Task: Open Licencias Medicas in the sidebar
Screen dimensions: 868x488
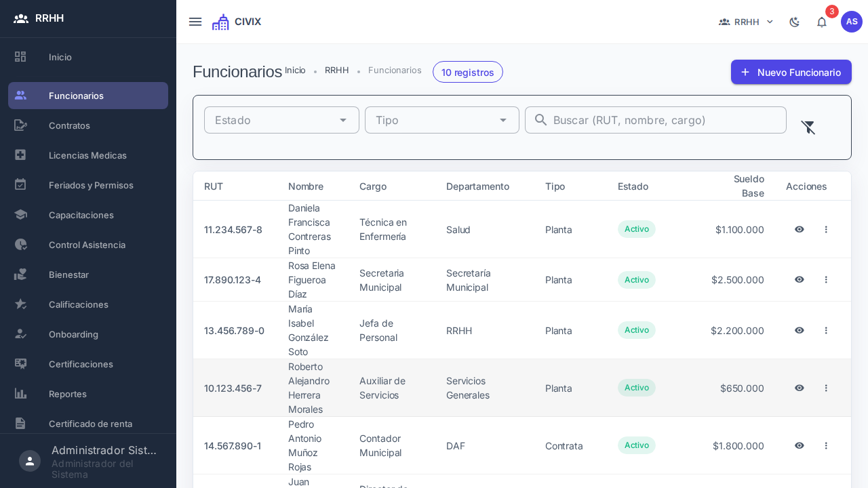Action: (x=88, y=155)
